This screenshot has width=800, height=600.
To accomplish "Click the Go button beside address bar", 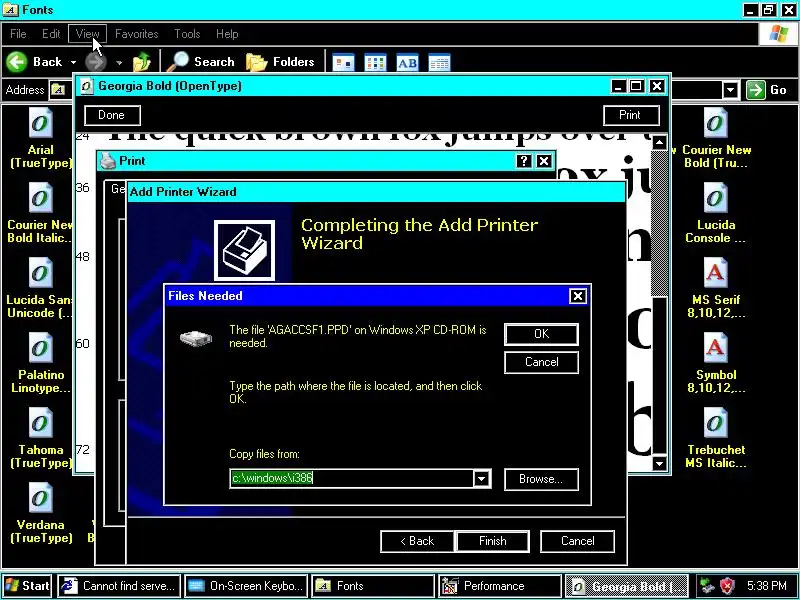I will click(x=767, y=90).
